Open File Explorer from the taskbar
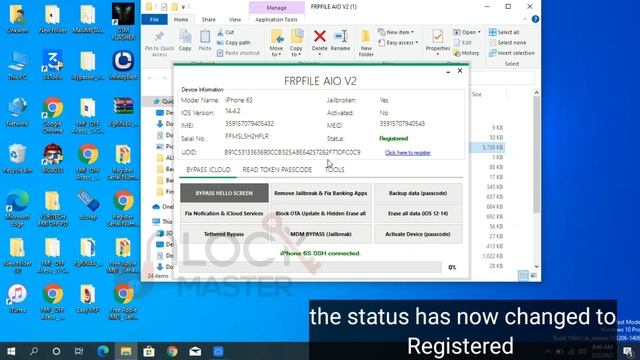The height and width of the screenshot is (360, 640). click(x=126, y=351)
